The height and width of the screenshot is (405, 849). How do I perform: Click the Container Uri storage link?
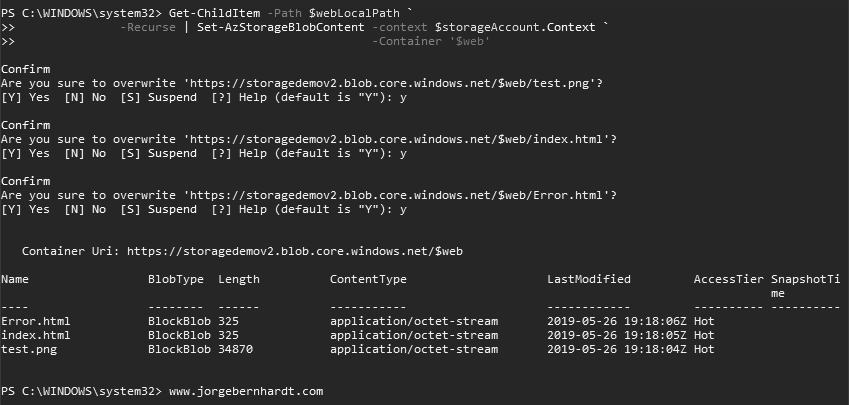pyautogui.click(x=295, y=250)
